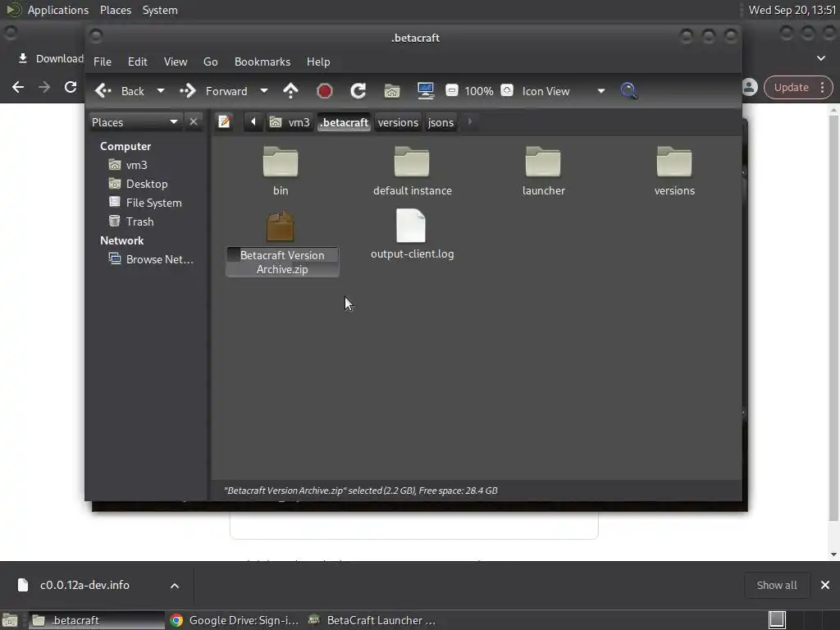The width and height of the screenshot is (840, 630).
Task: Select the versions folder icon
Action: 674,162
